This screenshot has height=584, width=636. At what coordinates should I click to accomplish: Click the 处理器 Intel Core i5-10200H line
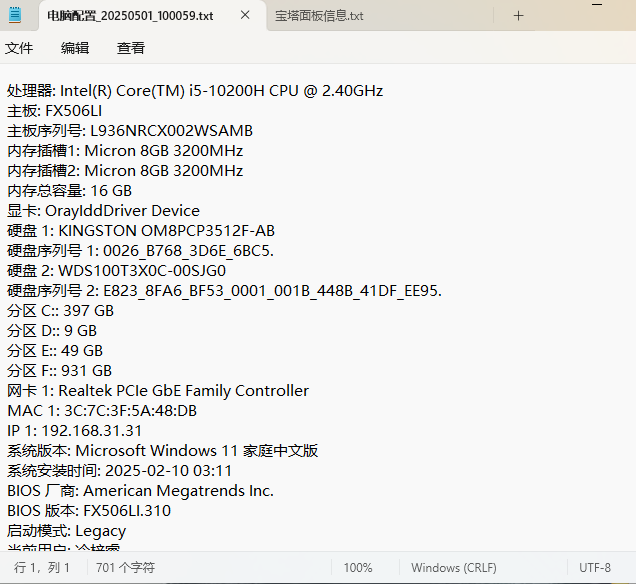[x=195, y=91]
